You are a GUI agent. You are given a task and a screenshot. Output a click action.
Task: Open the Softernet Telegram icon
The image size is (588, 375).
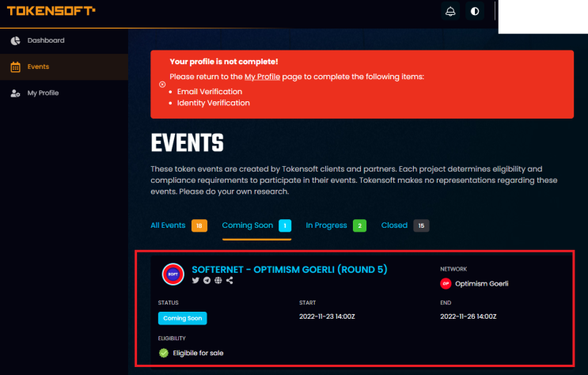pos(207,281)
